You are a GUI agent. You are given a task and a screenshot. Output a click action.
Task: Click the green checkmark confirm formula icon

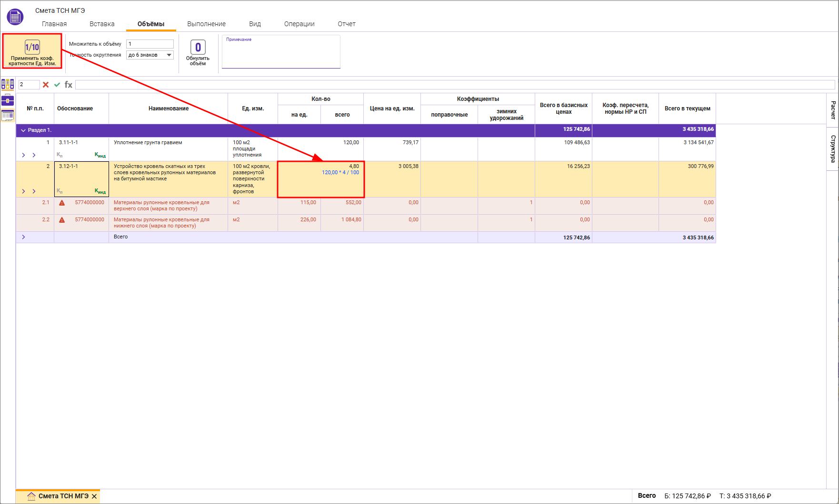[x=57, y=85]
